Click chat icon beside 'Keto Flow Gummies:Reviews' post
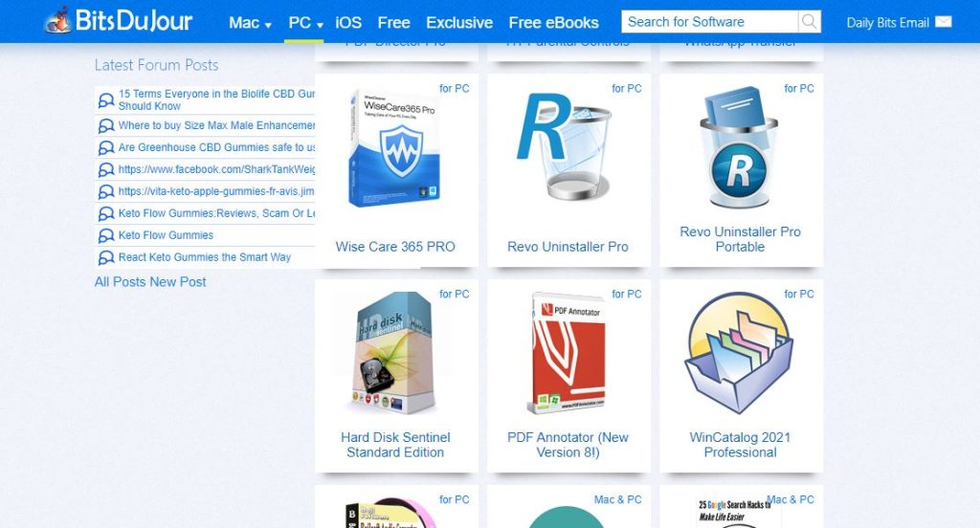Screen dimensions: 980x528 pos(106,213)
